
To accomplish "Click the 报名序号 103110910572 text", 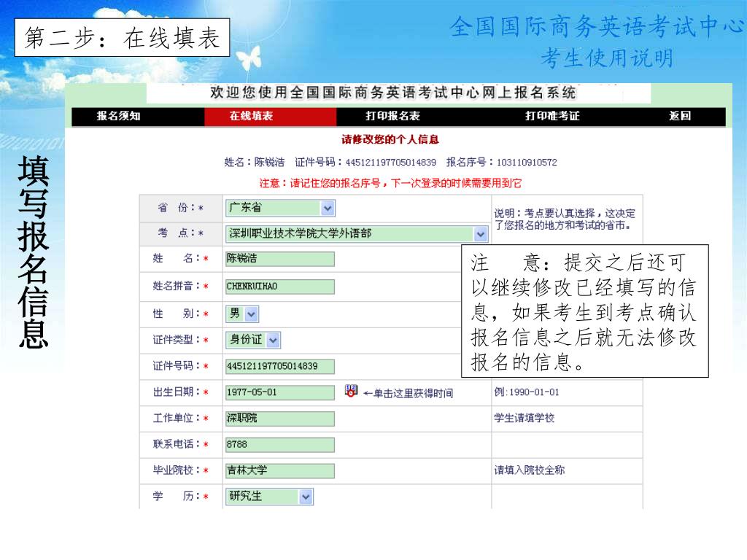I will coord(502,163).
